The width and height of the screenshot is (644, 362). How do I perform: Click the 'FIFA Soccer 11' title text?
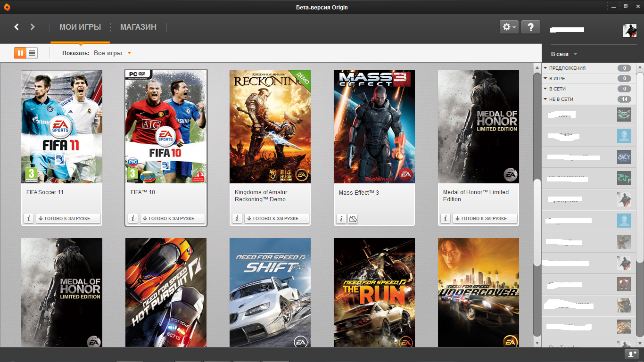point(45,192)
